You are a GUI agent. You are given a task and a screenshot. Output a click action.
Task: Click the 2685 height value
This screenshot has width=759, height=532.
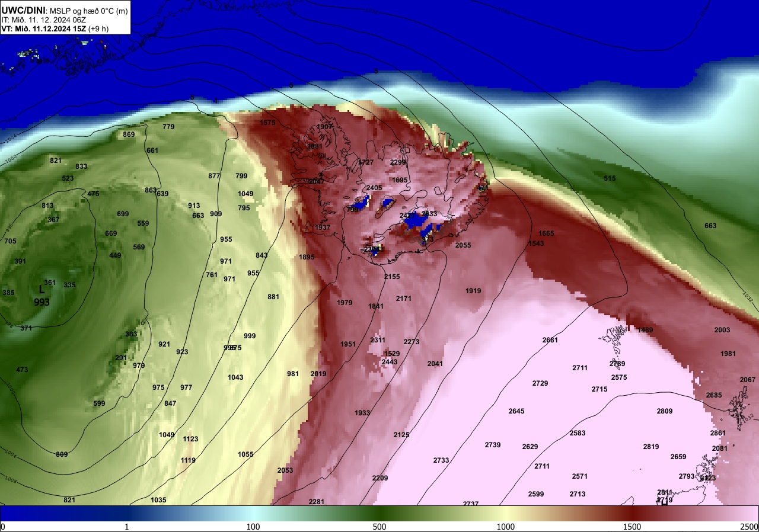(714, 395)
